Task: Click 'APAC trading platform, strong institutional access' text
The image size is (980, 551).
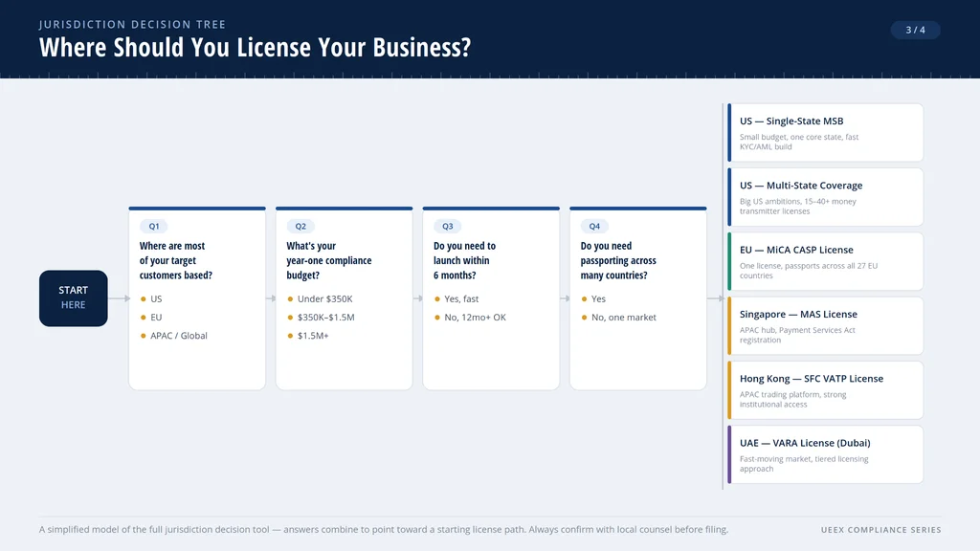Action: [x=792, y=399]
